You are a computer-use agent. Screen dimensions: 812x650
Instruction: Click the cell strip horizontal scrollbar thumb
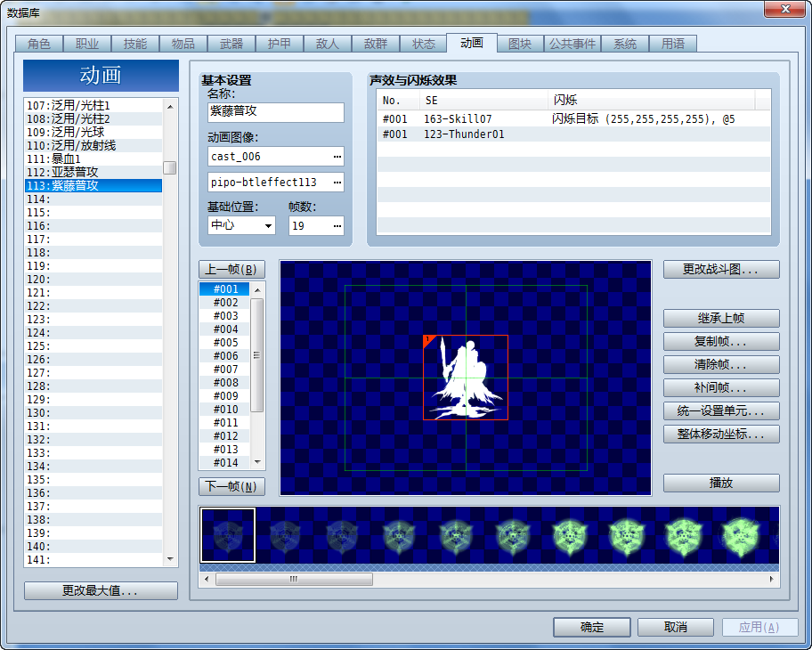pyautogui.click(x=294, y=579)
